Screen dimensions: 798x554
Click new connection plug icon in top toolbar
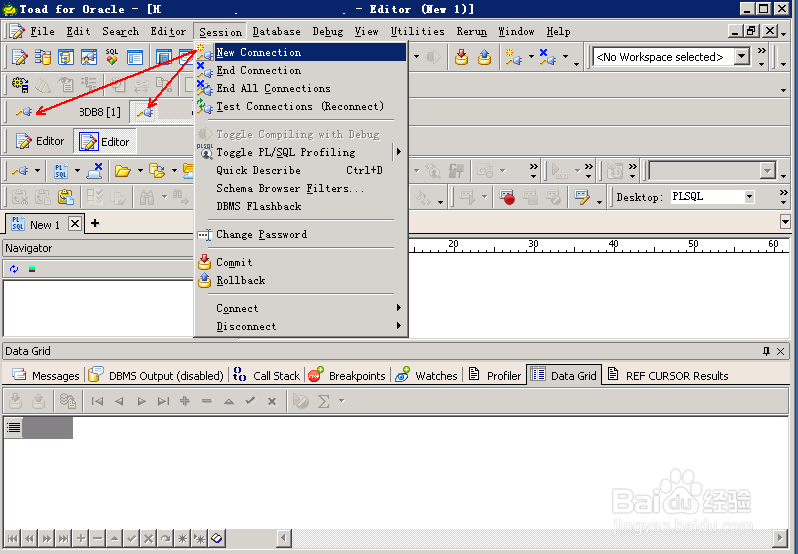513,57
